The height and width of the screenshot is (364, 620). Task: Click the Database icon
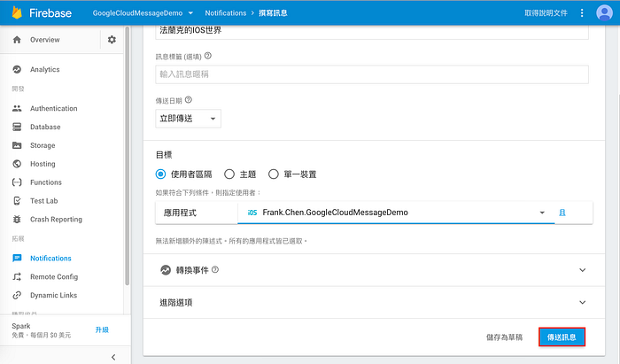17,127
